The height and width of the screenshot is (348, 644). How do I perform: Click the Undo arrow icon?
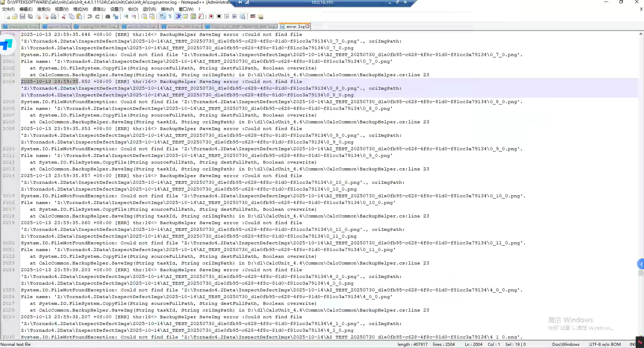90,17
